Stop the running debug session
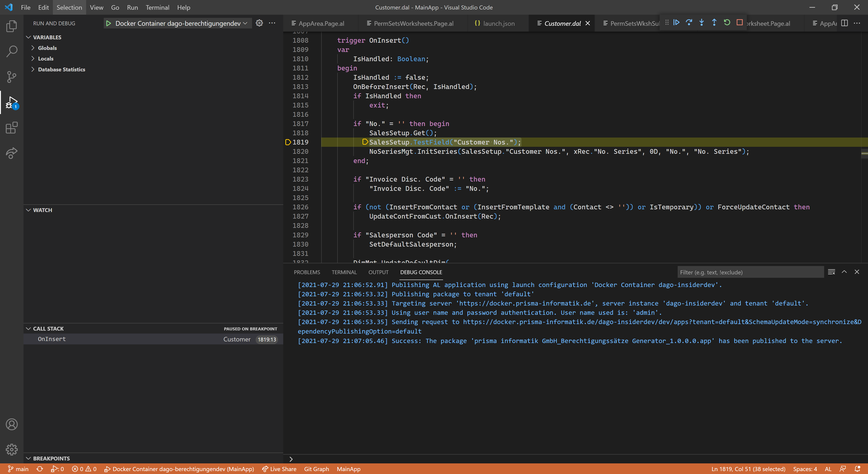 coord(740,22)
